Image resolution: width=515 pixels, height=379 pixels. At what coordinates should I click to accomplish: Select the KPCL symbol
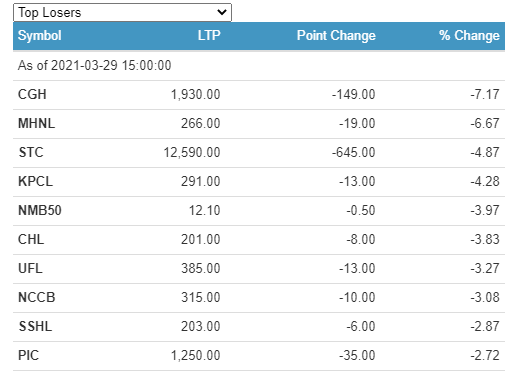[x=35, y=181]
